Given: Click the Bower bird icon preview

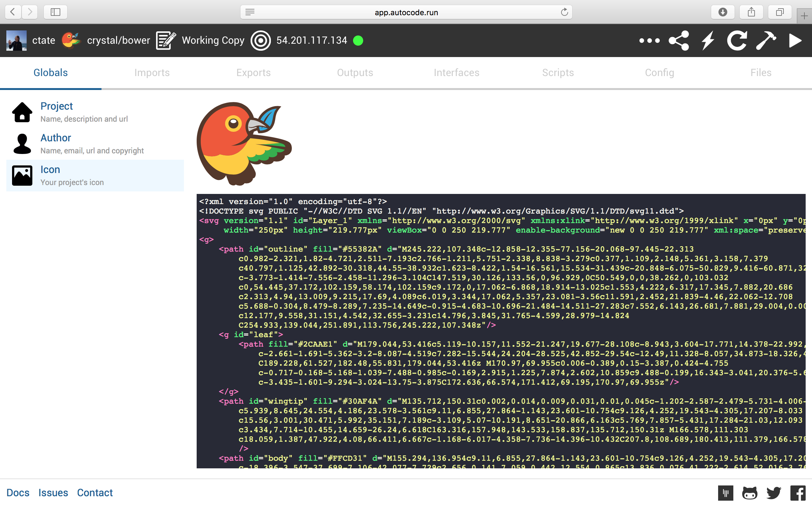Looking at the screenshot, I should (244, 144).
